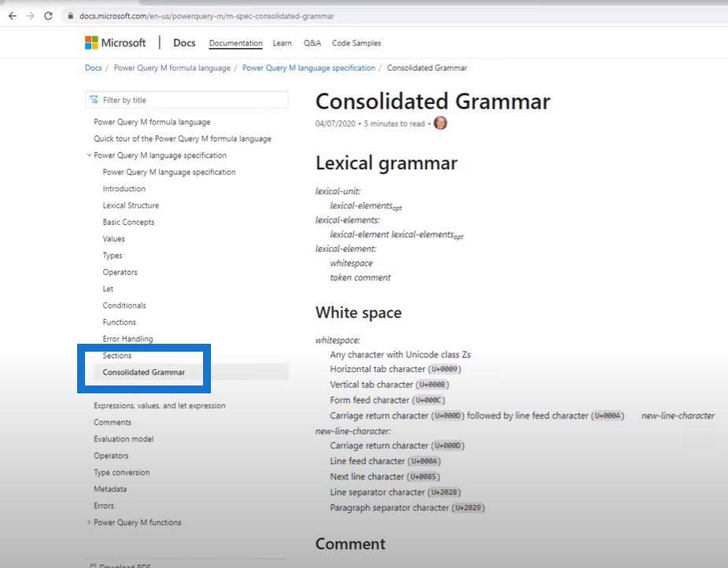728x568 pixels.
Task: Click 'Line separator character' line
Action: 396,492
